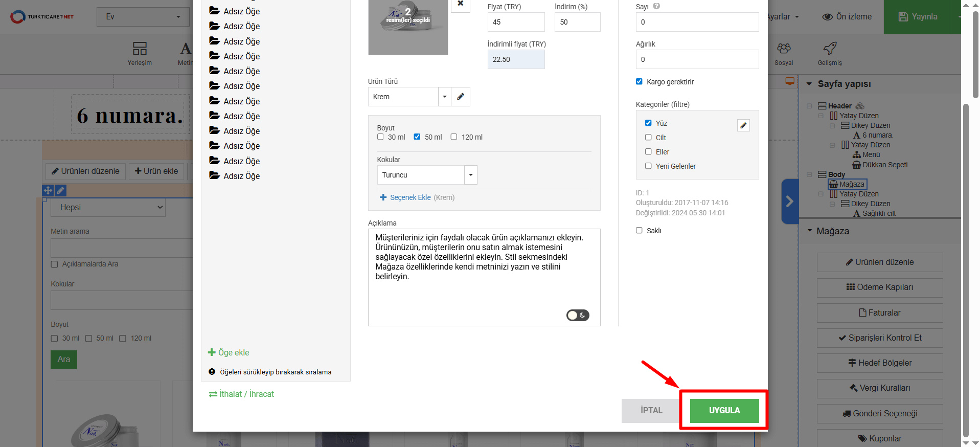Remove the selected product image with X
Image resolution: width=980 pixels, height=447 pixels.
[x=460, y=4]
